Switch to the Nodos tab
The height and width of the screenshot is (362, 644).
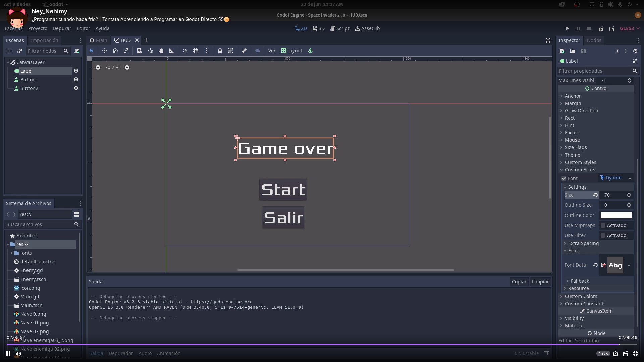[x=594, y=40]
